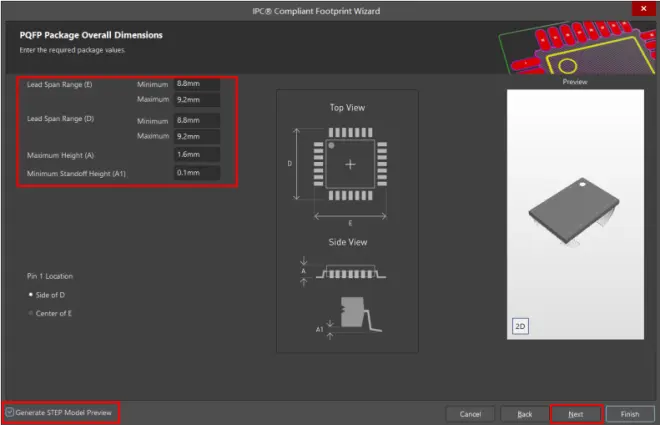Image resolution: width=660 pixels, height=425 pixels.
Task: Click the 'Preview' label above the model
Action: pyautogui.click(x=575, y=82)
